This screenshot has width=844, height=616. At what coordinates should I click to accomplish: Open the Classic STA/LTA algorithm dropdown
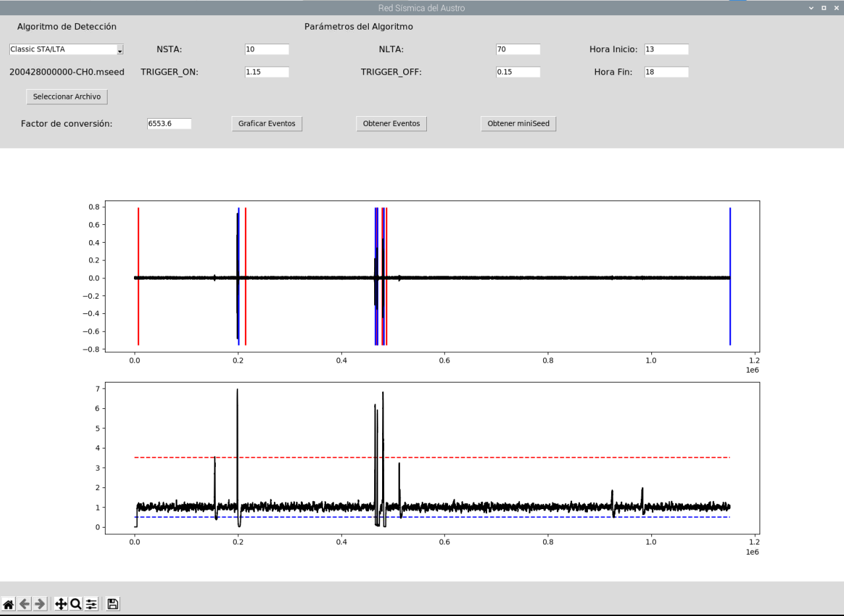click(x=66, y=49)
